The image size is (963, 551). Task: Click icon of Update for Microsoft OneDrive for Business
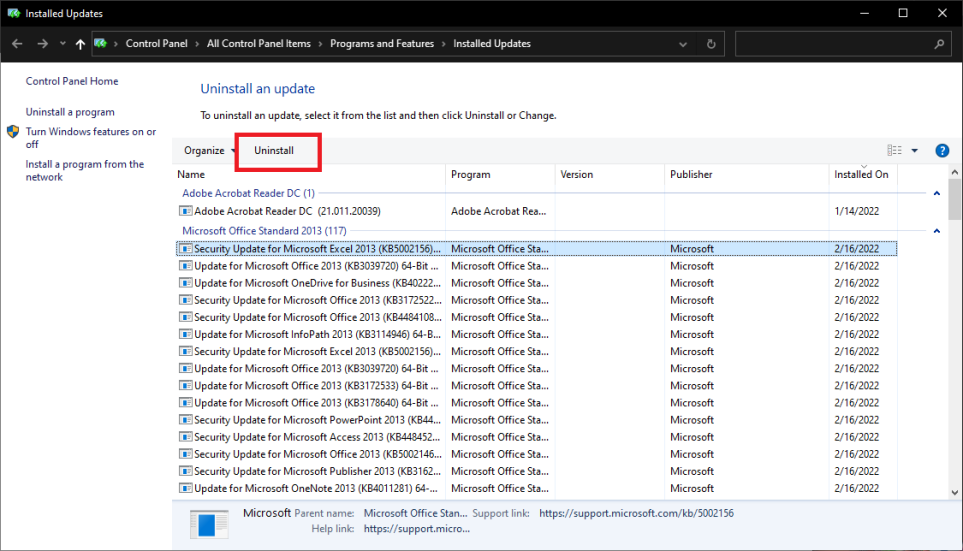click(185, 283)
